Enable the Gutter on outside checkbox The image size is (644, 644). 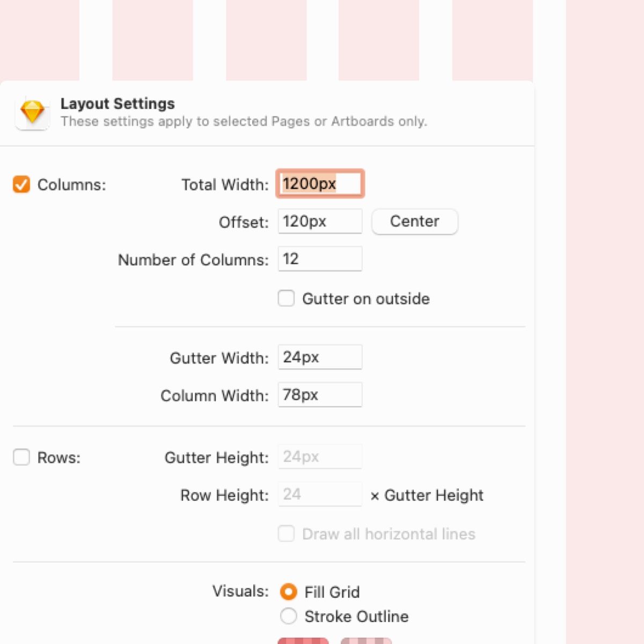[x=286, y=298]
